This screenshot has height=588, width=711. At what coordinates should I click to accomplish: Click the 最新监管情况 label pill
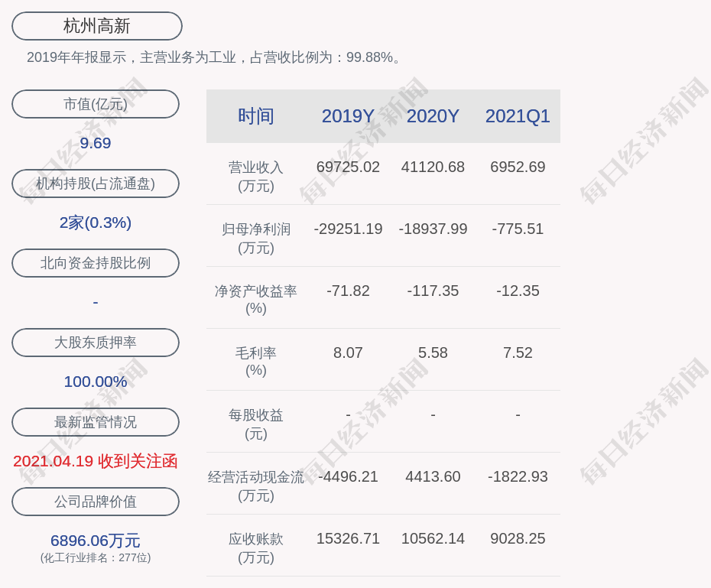[x=96, y=422]
